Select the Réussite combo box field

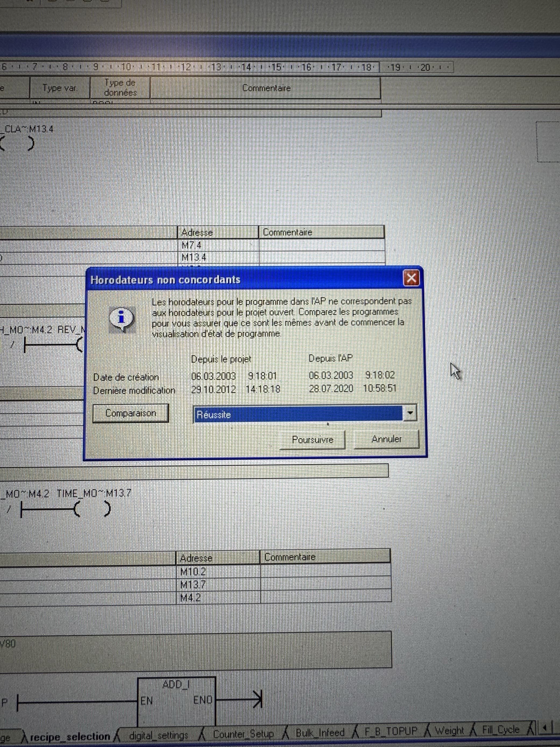(298, 414)
